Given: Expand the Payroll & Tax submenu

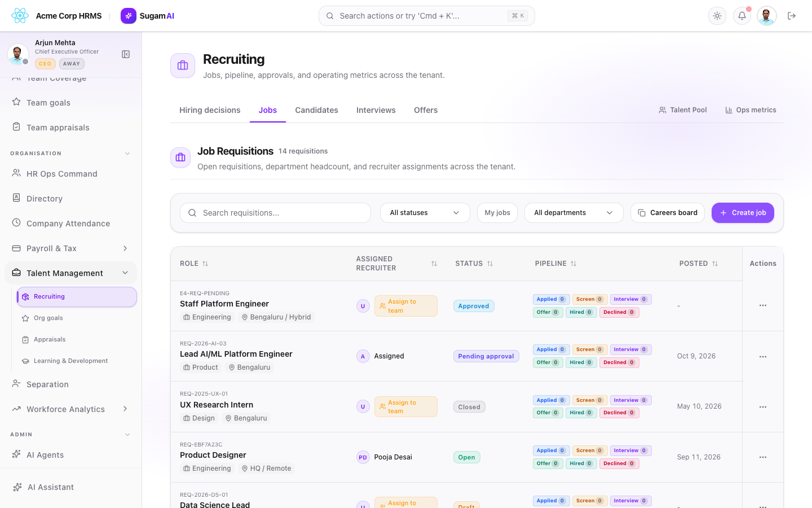Looking at the screenshot, I should click(70, 248).
